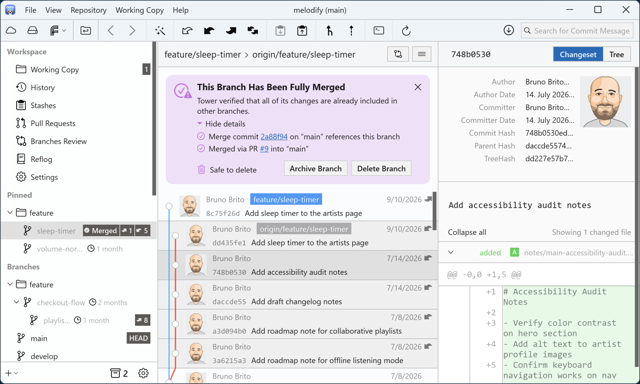The height and width of the screenshot is (384, 640).
Task: Click the download circle icon near search
Action: pyautogui.click(x=509, y=30)
